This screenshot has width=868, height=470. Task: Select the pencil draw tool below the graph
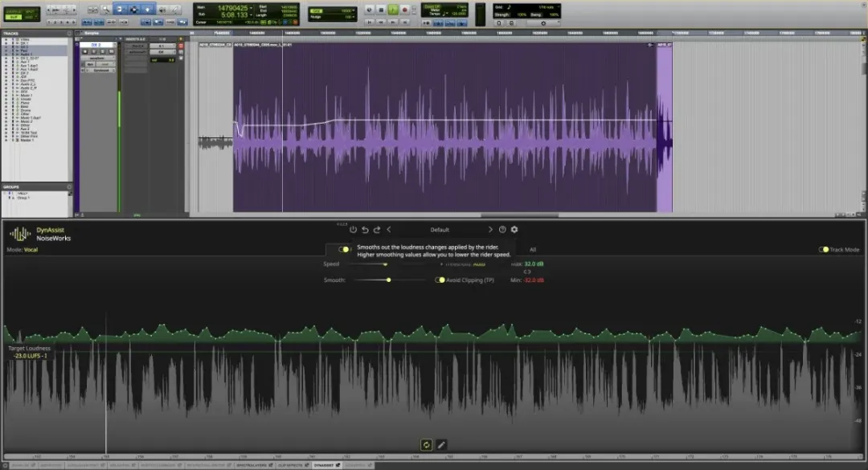point(441,444)
